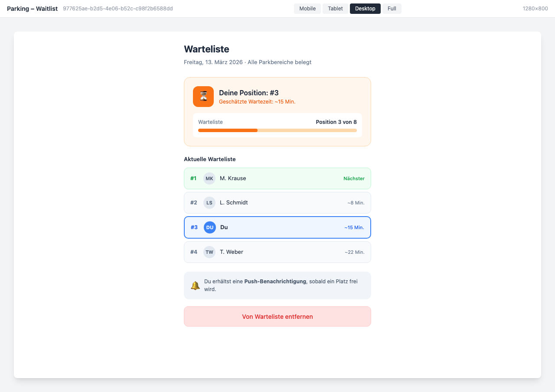Switch to Mobile viewport mode
This screenshot has height=392, width=555.
click(x=307, y=8)
